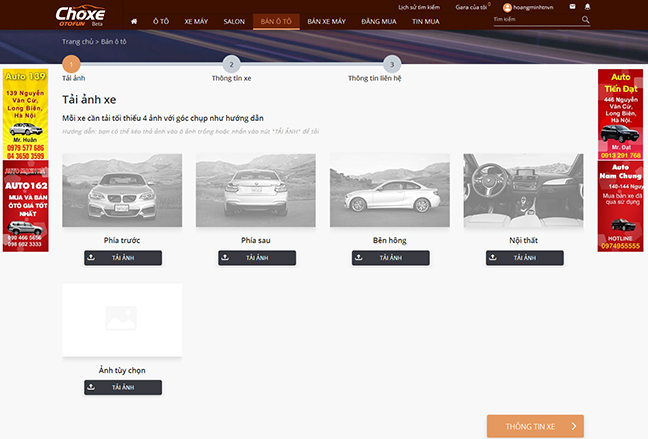Open the ĐĂNG MUA menu

(379, 21)
